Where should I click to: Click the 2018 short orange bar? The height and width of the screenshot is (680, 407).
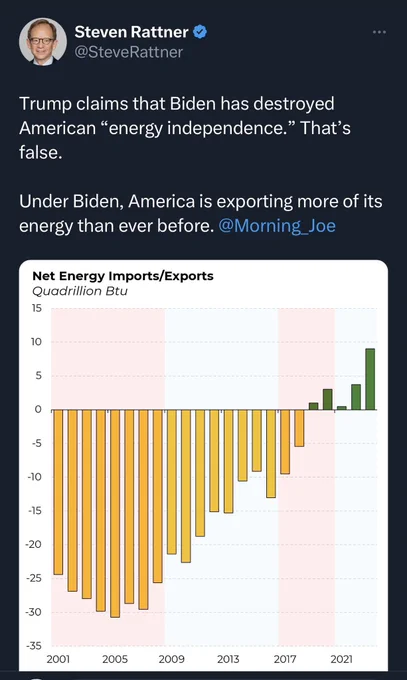click(299, 428)
